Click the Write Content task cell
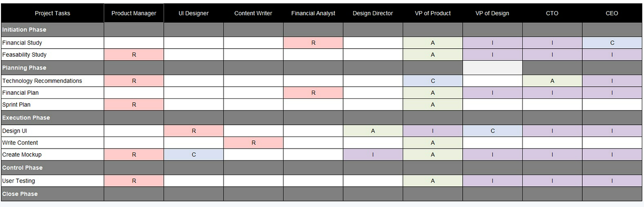The image size is (644, 207). [52, 143]
